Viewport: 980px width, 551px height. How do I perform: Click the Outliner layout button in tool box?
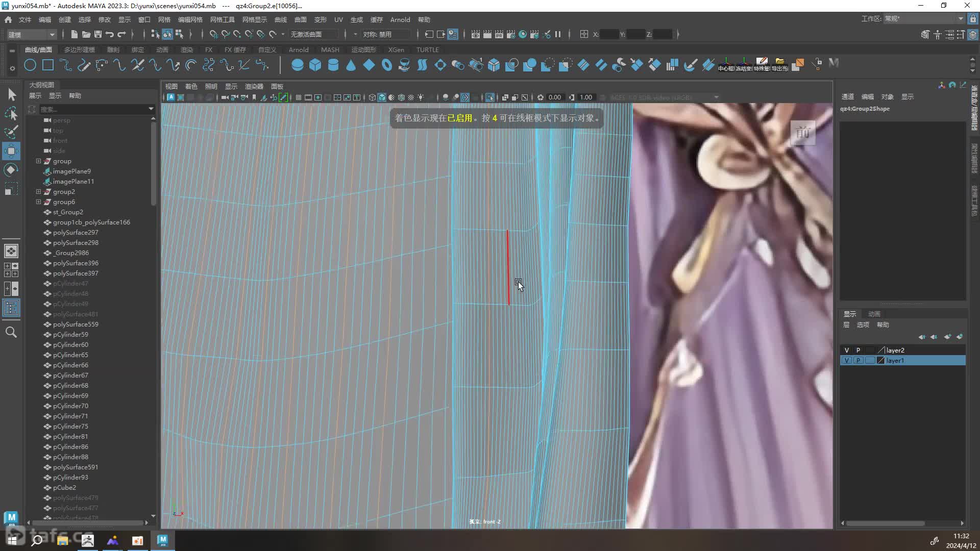click(x=11, y=308)
